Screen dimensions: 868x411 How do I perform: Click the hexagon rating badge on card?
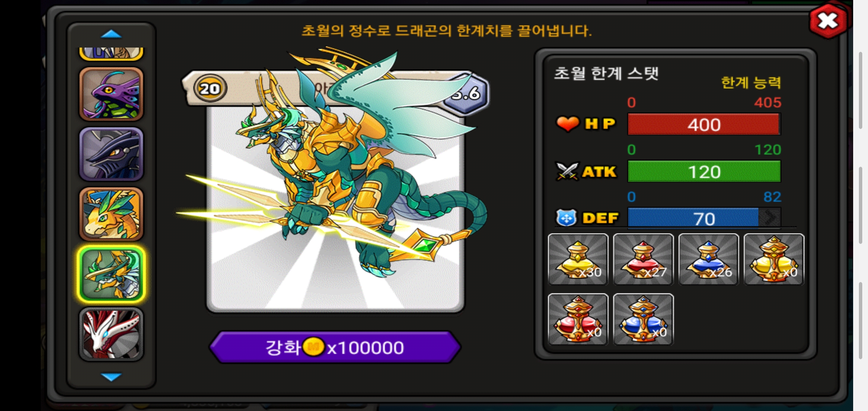[467, 92]
